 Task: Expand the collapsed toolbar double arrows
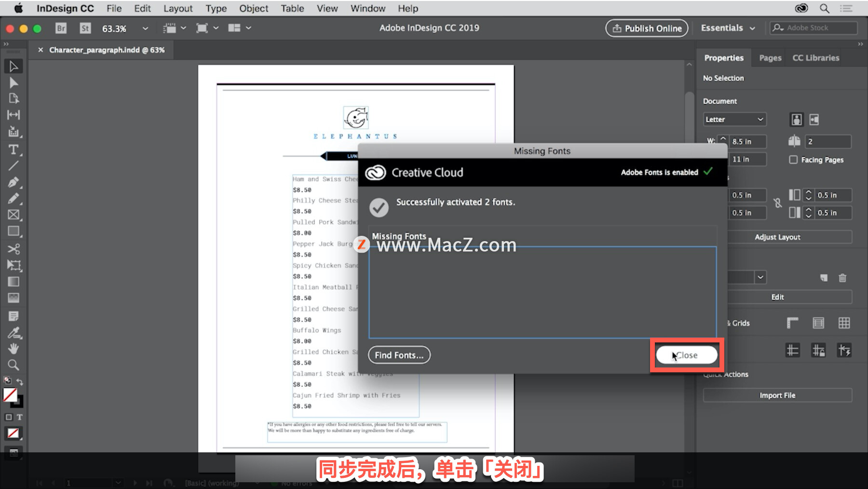(x=6, y=44)
